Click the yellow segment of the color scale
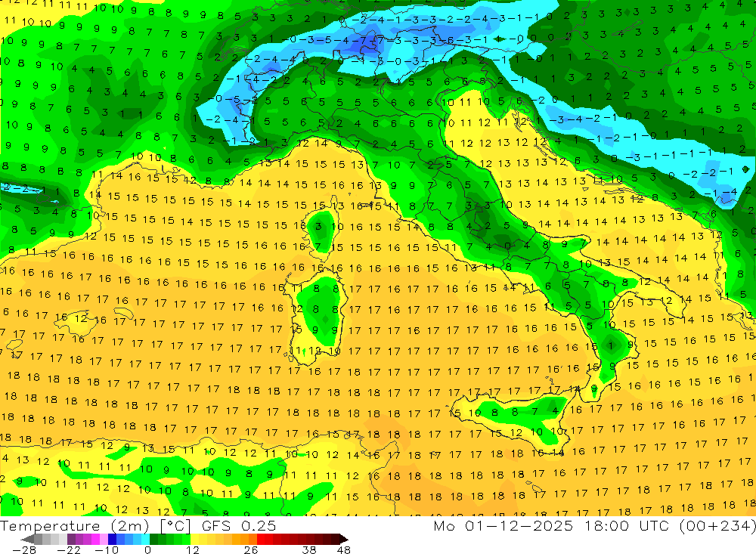 pyautogui.click(x=195, y=539)
